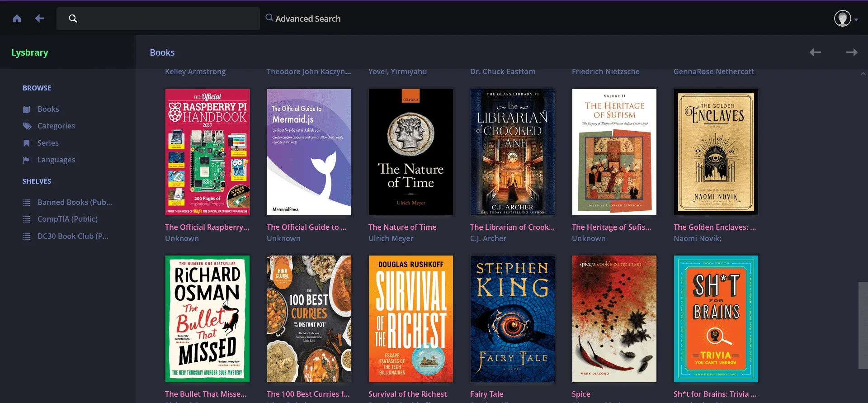Click author Ulrich Meyer
The image size is (868, 403).
(391, 238)
